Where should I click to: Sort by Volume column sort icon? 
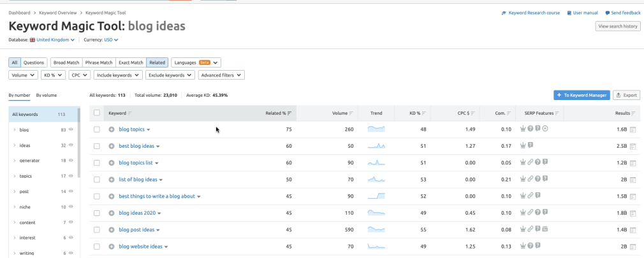[x=351, y=113]
